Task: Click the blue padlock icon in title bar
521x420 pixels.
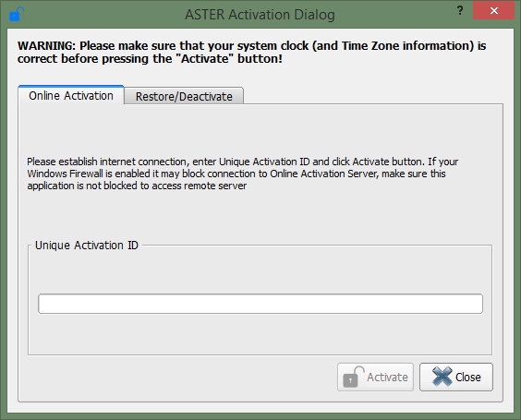Action: click(x=17, y=14)
